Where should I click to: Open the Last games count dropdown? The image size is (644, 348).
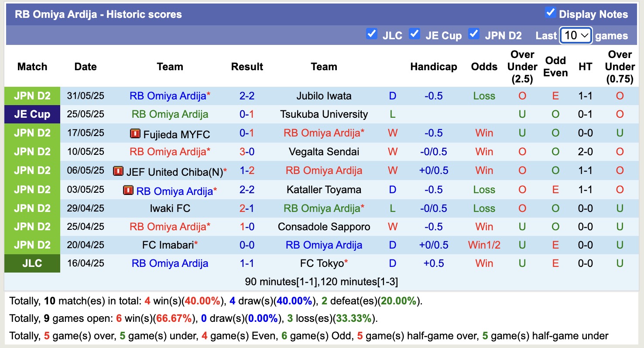[x=575, y=35]
